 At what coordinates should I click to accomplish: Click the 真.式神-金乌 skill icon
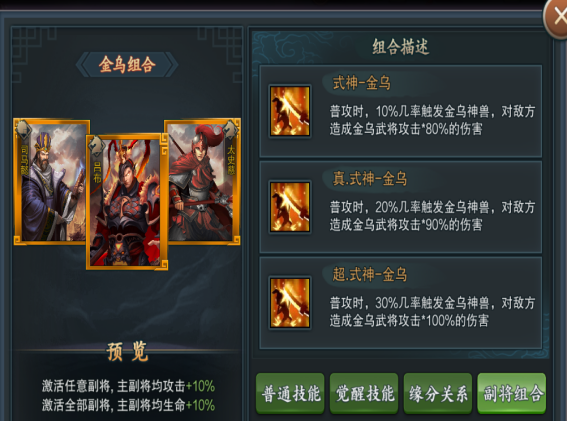tap(290, 207)
